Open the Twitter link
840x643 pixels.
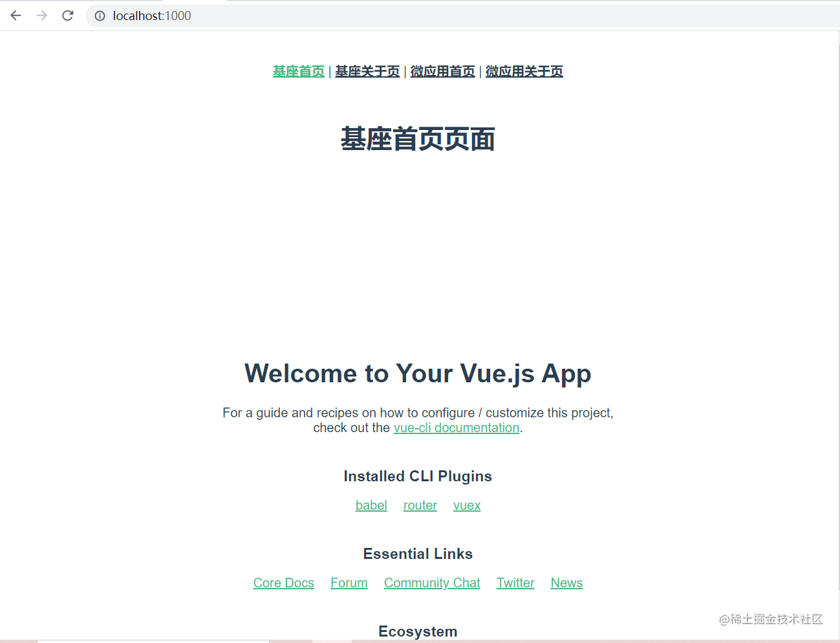[x=515, y=583]
